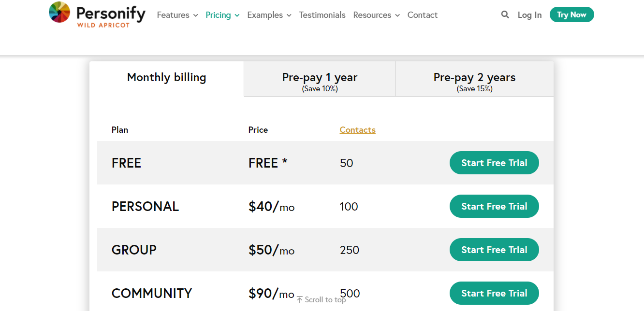Open the Resources dropdown chevron
This screenshot has height=311, width=644.
397,15
